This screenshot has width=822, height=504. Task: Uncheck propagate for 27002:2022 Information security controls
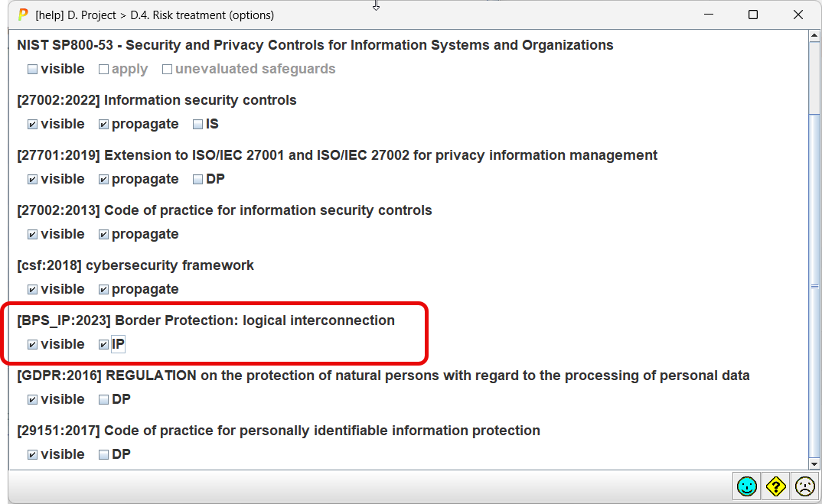point(103,125)
